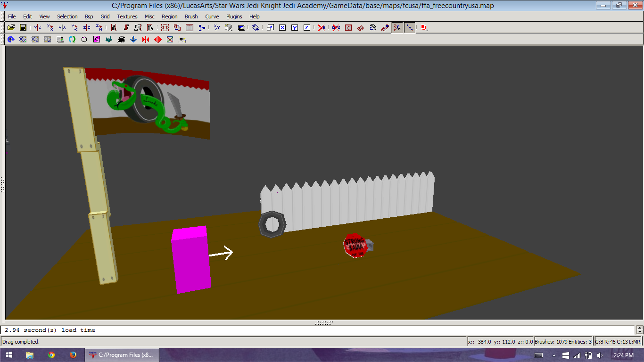This screenshot has height=362, width=644.
Task: Toggle show patch bounding box
Action: pos(348,28)
